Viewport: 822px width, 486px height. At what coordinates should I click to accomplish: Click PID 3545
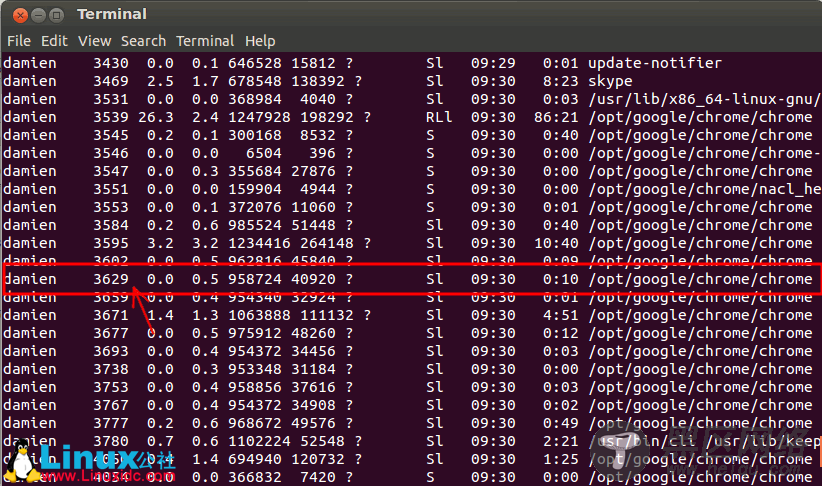(x=111, y=135)
